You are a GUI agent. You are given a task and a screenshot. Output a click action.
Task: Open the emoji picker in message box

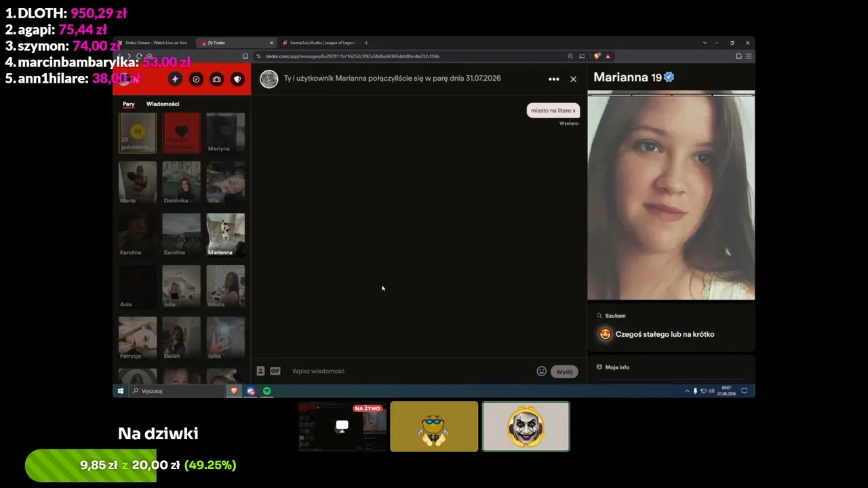541,371
